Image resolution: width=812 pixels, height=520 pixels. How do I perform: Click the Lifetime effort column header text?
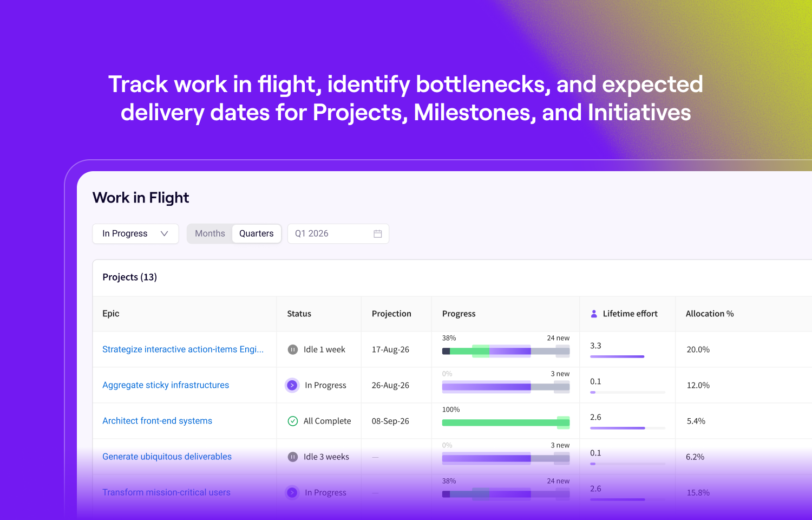pos(630,314)
